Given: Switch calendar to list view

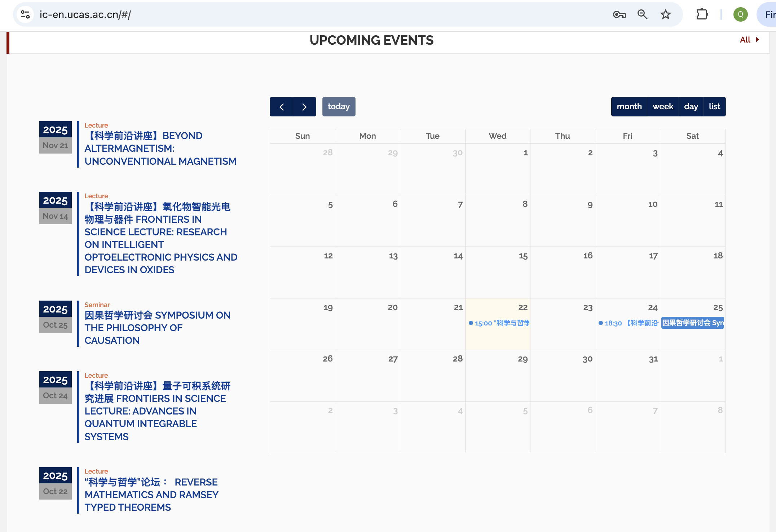Looking at the screenshot, I should [x=714, y=107].
